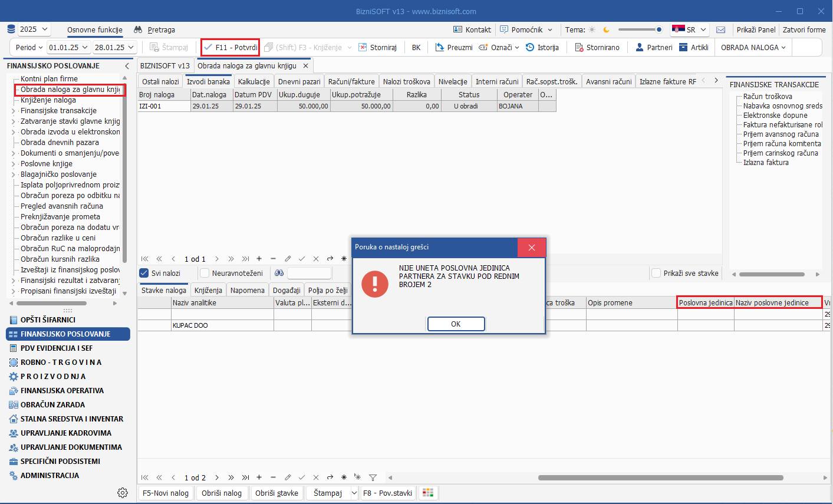Open the SR language dropdown

click(689, 29)
